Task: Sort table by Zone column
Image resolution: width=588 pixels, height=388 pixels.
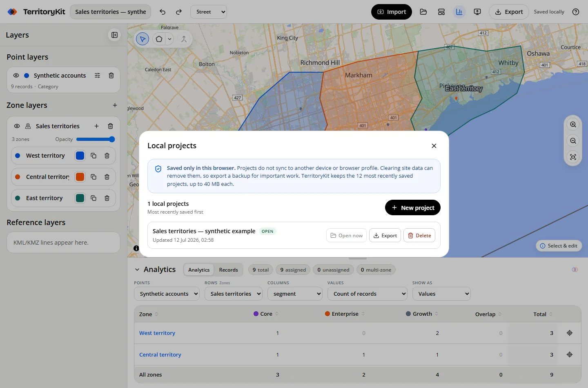Action: coord(149,314)
